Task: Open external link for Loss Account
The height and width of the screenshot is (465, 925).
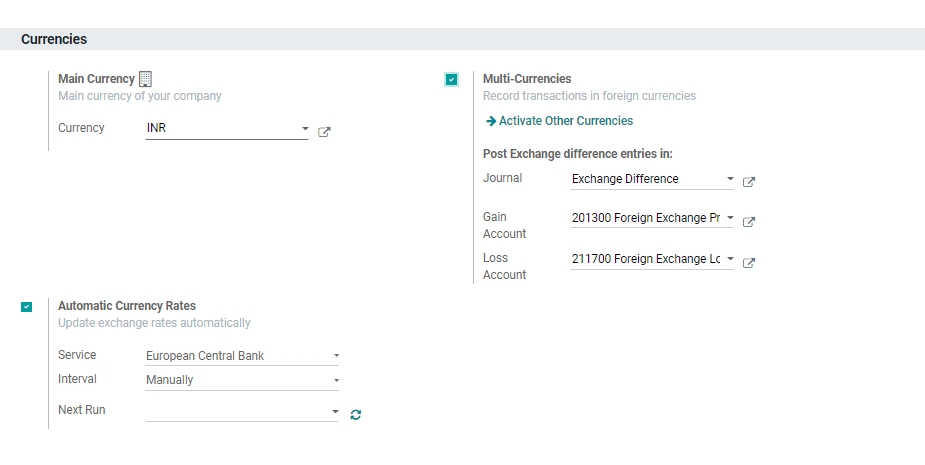Action: 749,263
